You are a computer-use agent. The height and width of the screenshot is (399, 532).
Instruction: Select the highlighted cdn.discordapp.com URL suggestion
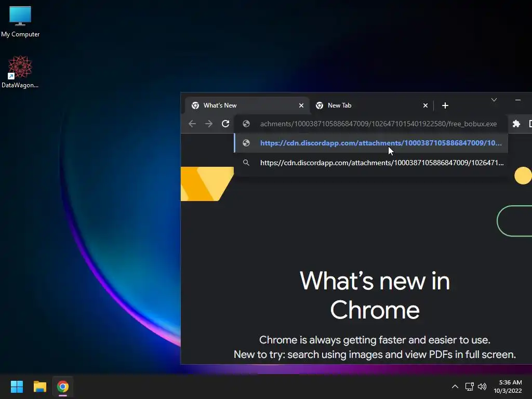(371, 143)
